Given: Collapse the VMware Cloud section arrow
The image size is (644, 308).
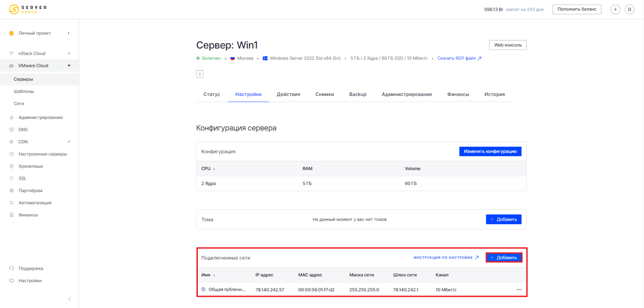Looking at the screenshot, I should tap(69, 66).
